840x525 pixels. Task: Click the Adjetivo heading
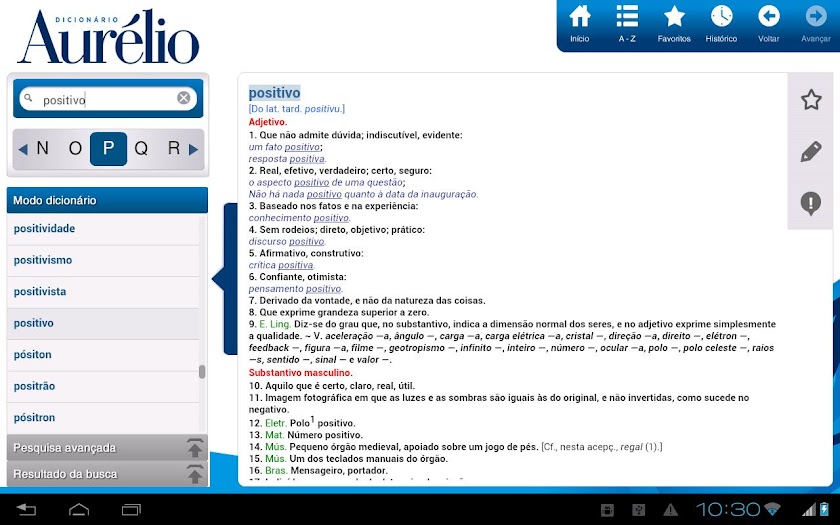(x=268, y=122)
